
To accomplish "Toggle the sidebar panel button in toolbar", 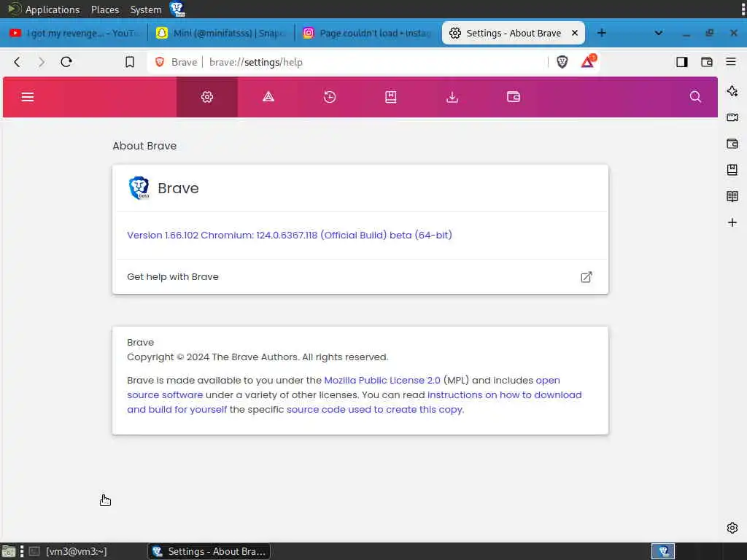I will click(682, 62).
